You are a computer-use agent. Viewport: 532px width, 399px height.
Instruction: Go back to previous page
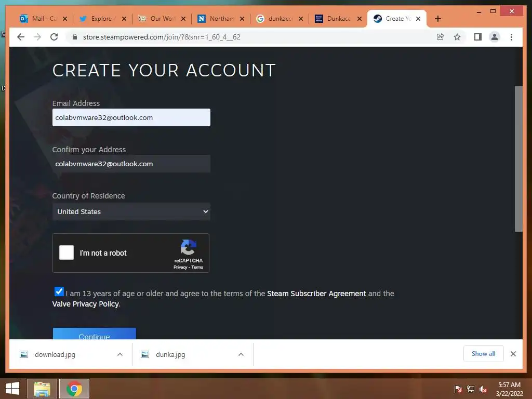pyautogui.click(x=21, y=37)
